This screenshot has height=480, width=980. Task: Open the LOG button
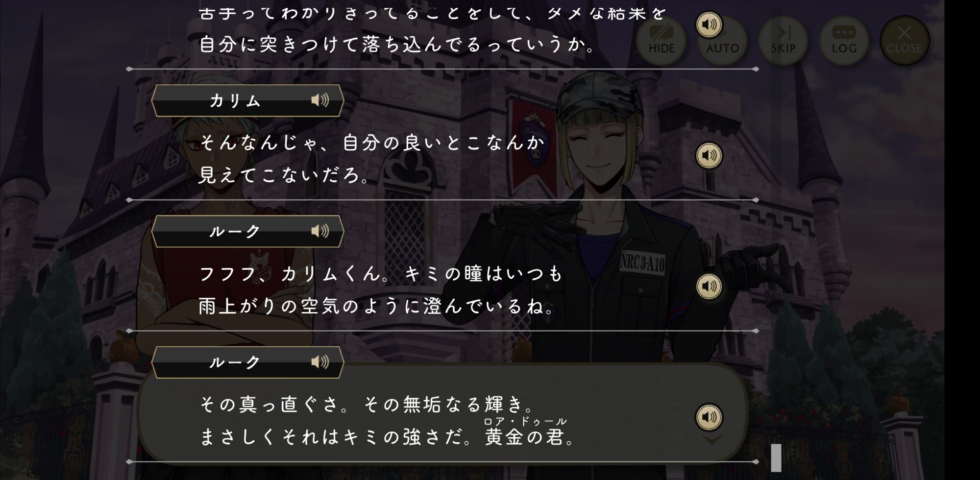pos(844,41)
